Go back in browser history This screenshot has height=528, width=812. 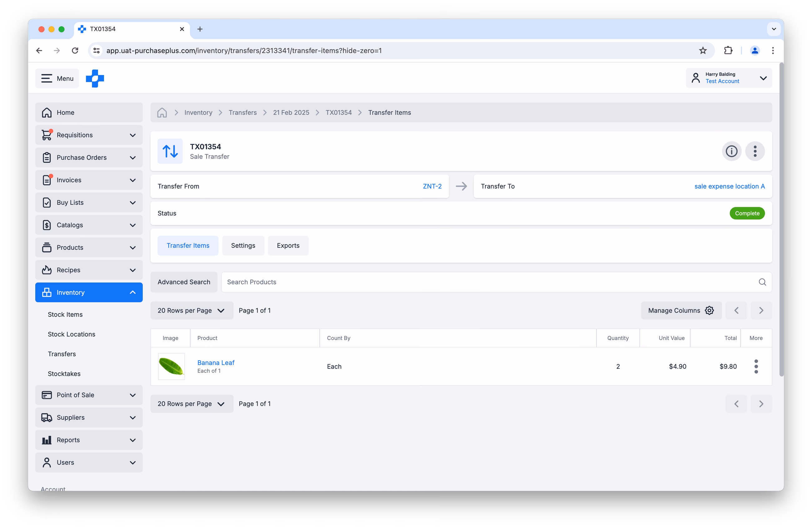click(39, 51)
